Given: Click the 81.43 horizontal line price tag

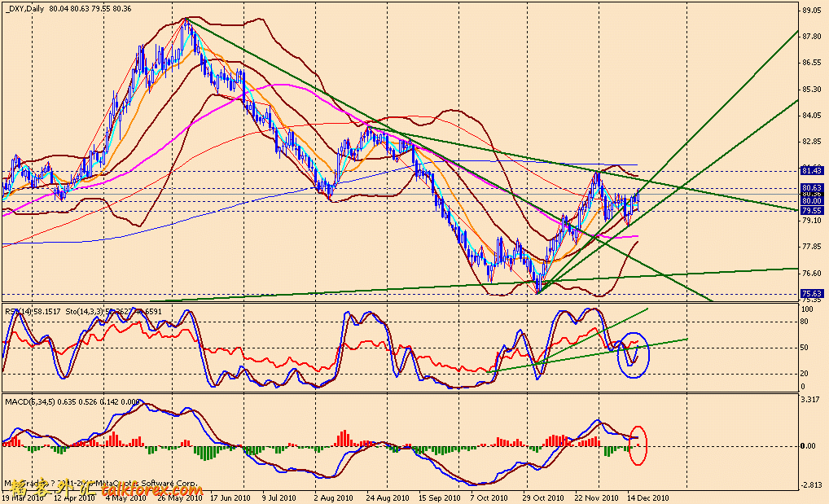Looking at the screenshot, I should pyautogui.click(x=812, y=170).
